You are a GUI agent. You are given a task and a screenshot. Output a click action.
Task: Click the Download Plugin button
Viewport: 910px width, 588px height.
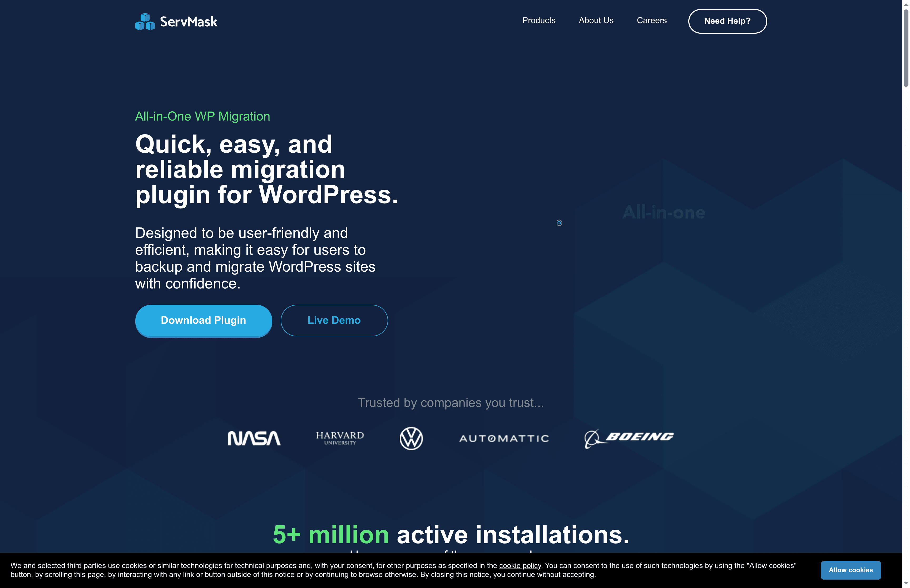(x=204, y=320)
